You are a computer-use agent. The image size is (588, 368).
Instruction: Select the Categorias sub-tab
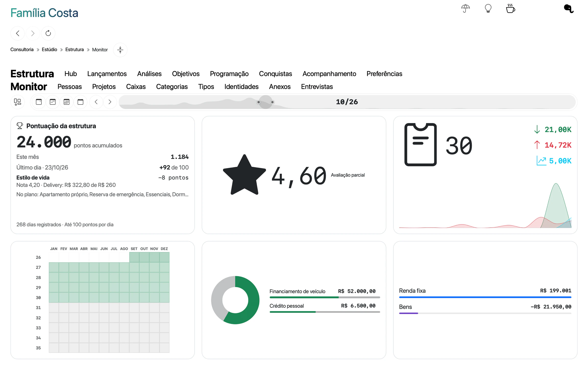172,87
